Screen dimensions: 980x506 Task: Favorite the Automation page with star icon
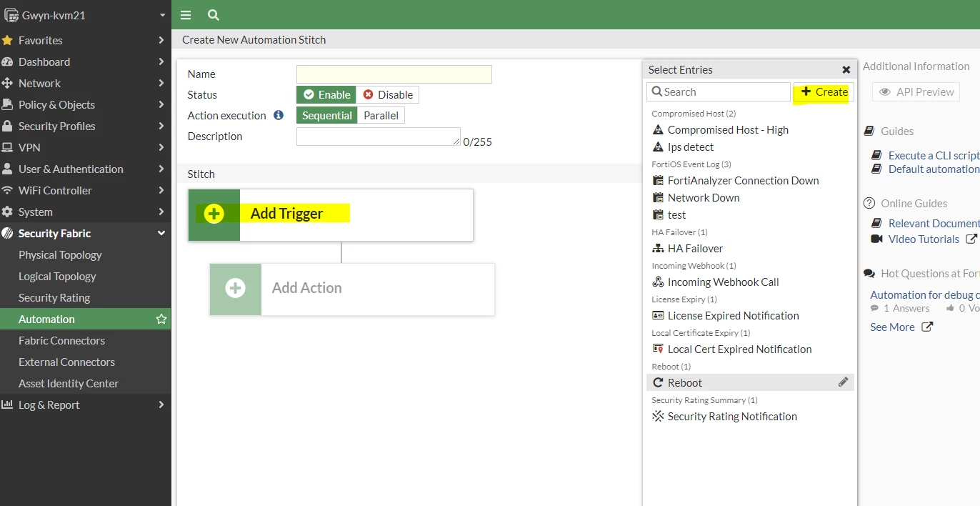[161, 319]
